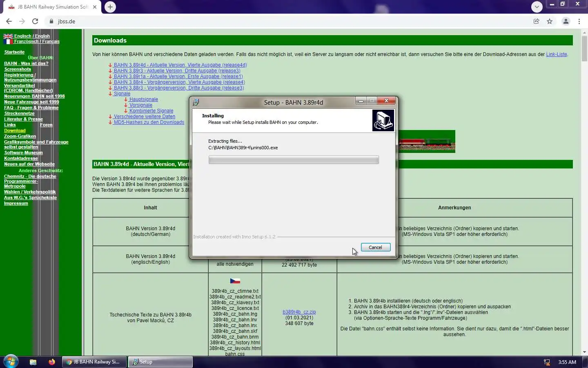The image size is (588, 368).
Task: Open the Link-Liste hyperlink
Action: tap(557, 54)
